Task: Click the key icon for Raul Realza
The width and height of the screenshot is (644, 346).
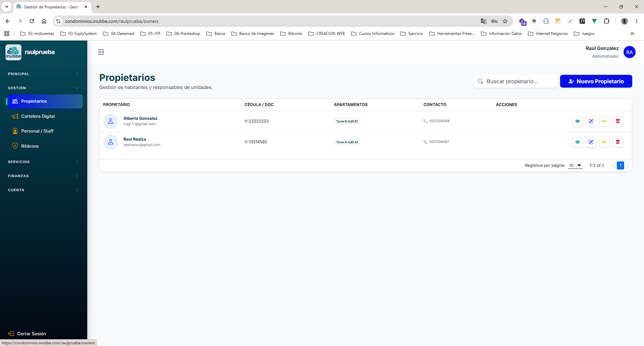Action: coord(604,142)
